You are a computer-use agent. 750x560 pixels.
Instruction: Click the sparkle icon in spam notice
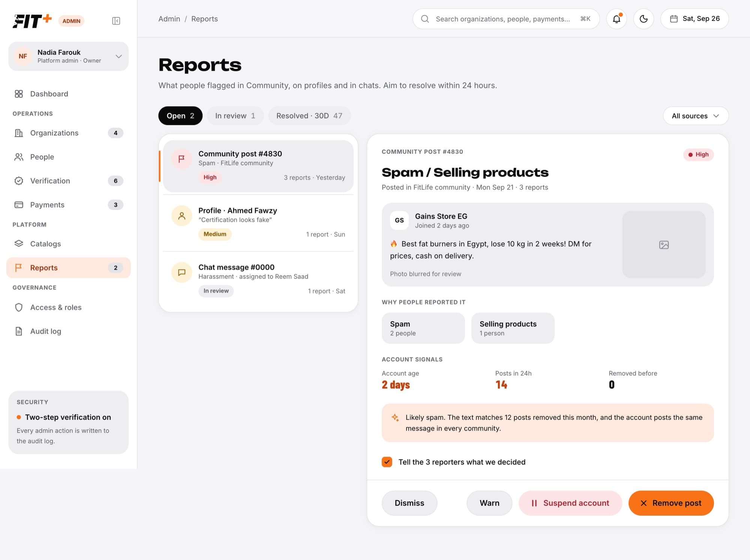[395, 417]
